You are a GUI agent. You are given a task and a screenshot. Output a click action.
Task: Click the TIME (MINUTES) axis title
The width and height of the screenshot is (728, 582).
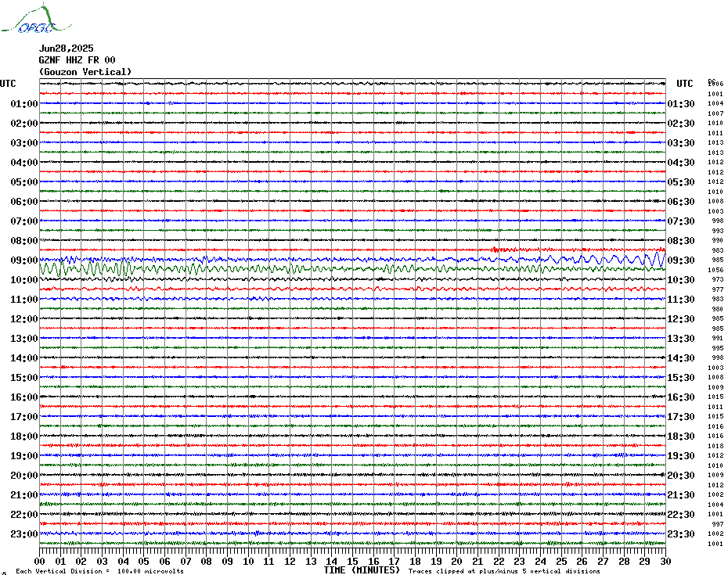click(x=362, y=570)
